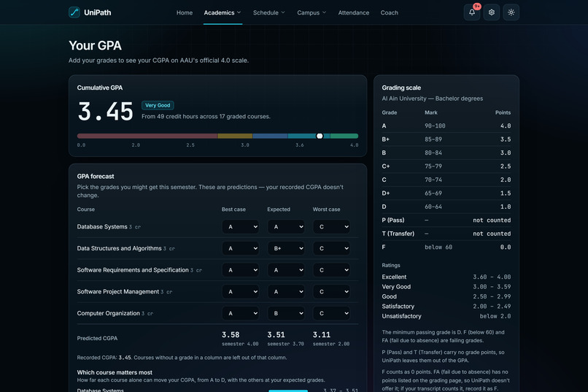Expand the Campus menu
Viewport: 588px width, 392px height.
[312, 12]
